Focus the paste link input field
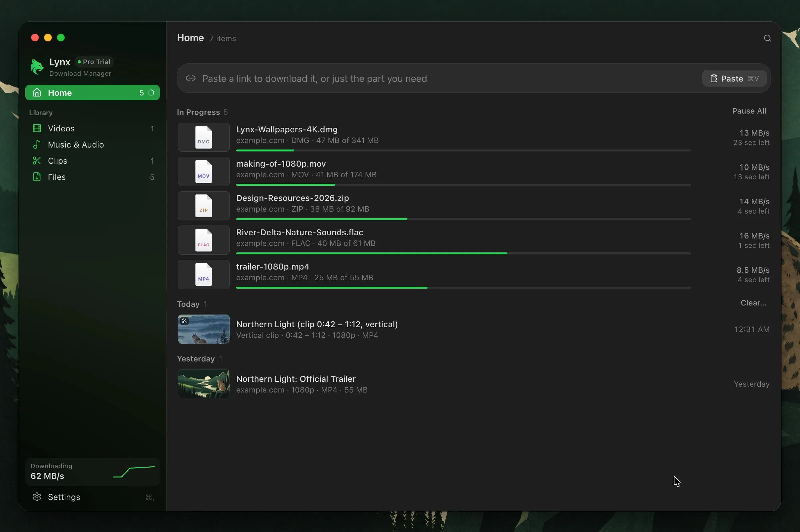 point(474,78)
